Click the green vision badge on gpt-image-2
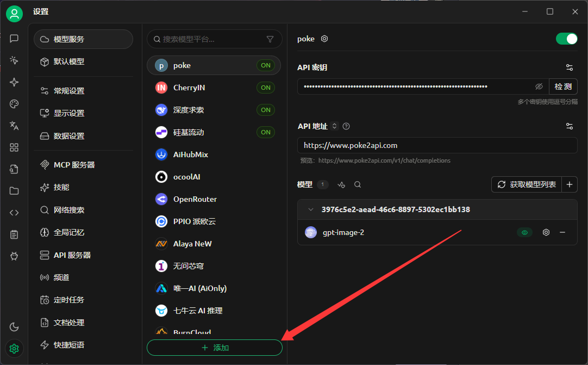 pyautogui.click(x=524, y=232)
